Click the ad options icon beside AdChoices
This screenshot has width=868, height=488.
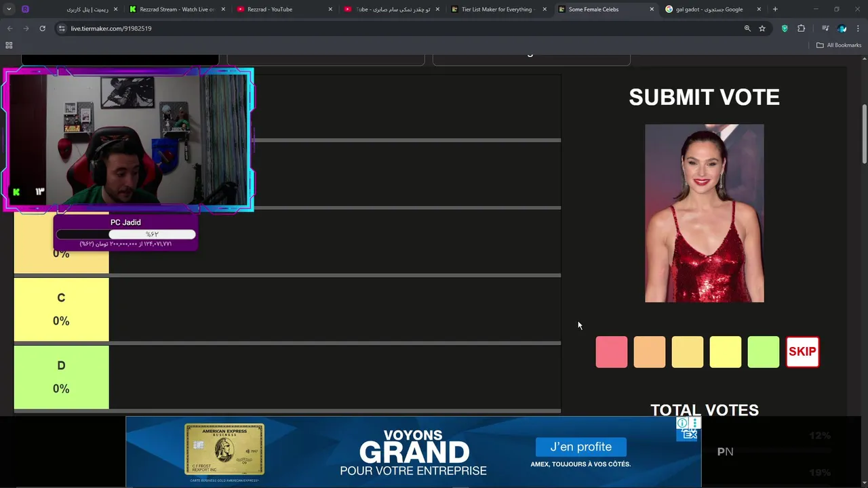point(694,423)
